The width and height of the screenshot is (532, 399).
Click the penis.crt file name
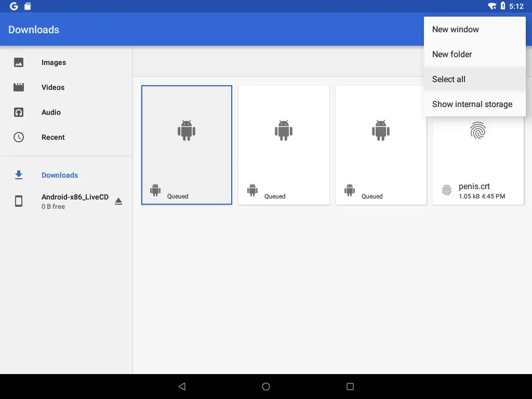(474, 187)
